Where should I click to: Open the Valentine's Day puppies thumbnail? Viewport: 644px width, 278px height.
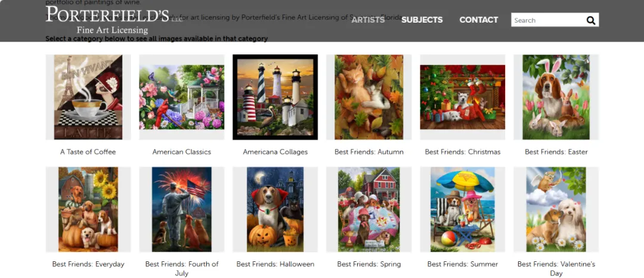tap(556, 209)
